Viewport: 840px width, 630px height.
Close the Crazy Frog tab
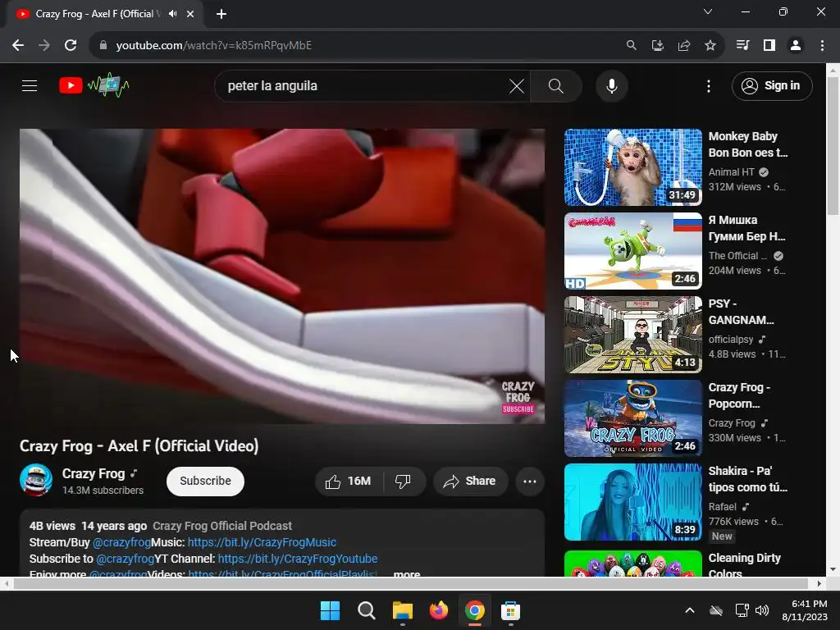pos(190,14)
